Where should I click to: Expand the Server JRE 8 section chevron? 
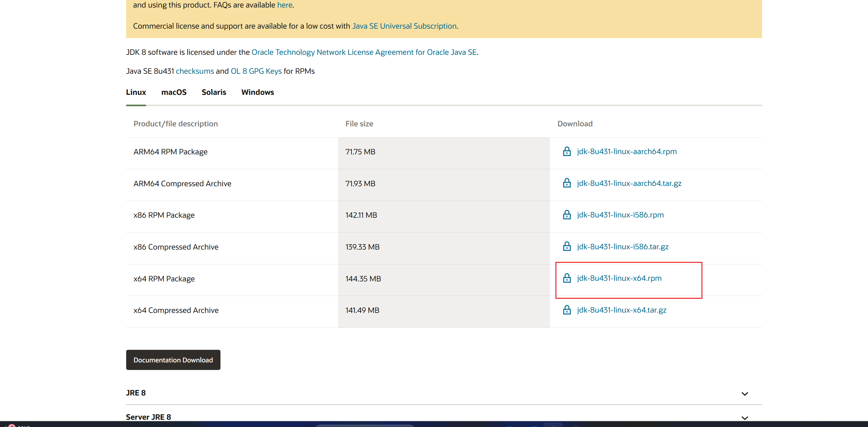tap(745, 418)
